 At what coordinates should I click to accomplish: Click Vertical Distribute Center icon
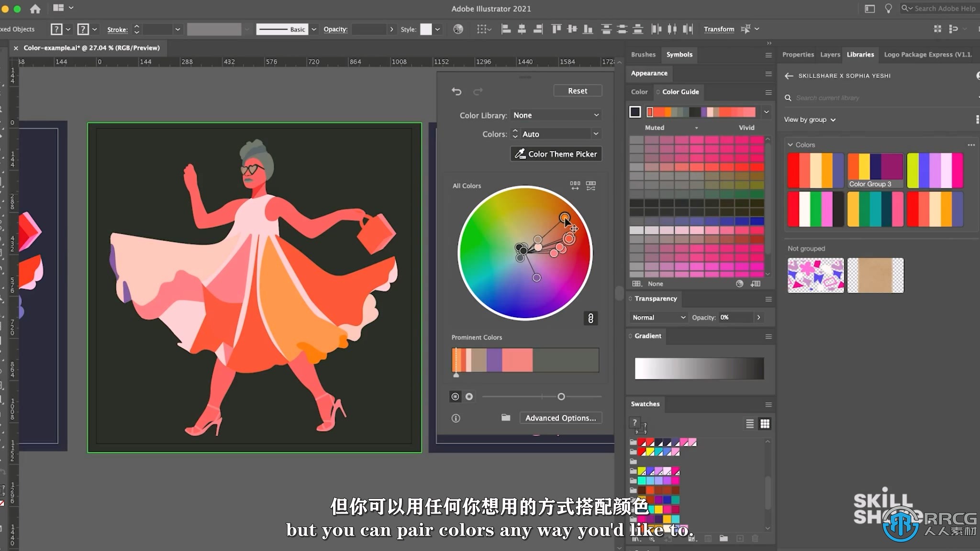point(622,29)
